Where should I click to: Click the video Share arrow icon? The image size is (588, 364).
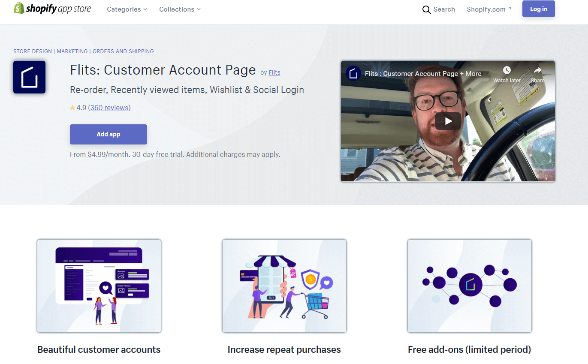pyautogui.click(x=537, y=70)
